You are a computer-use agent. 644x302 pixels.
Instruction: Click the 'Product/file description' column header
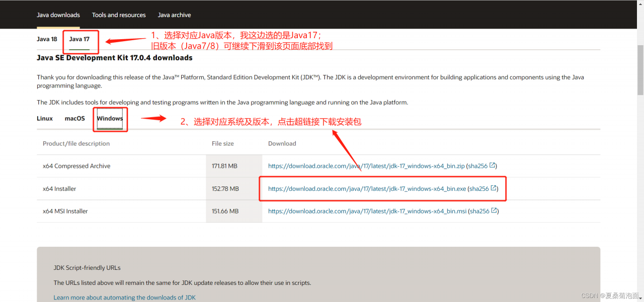coord(76,144)
